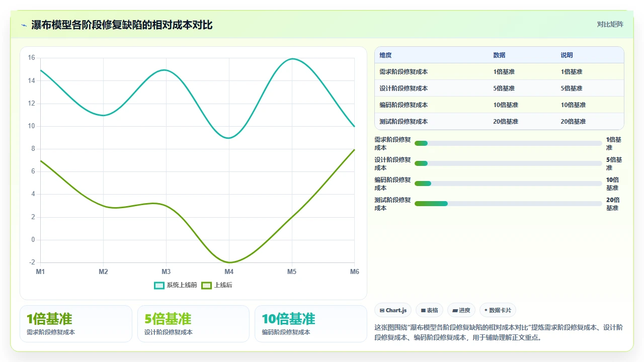Click the 编码阶段修复成本 progress bar
644x362 pixels.
coord(508,184)
